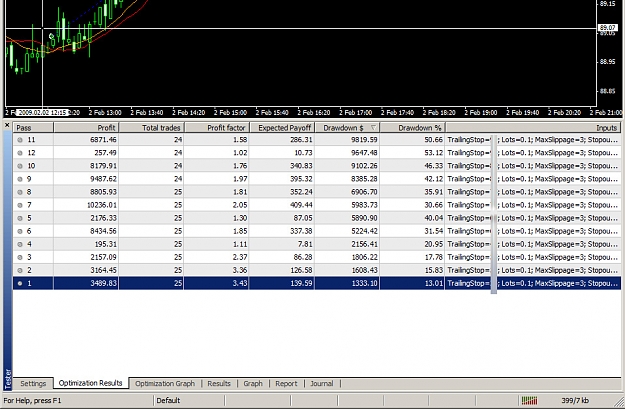Switch to the Optimization Graph tab

[165, 383]
